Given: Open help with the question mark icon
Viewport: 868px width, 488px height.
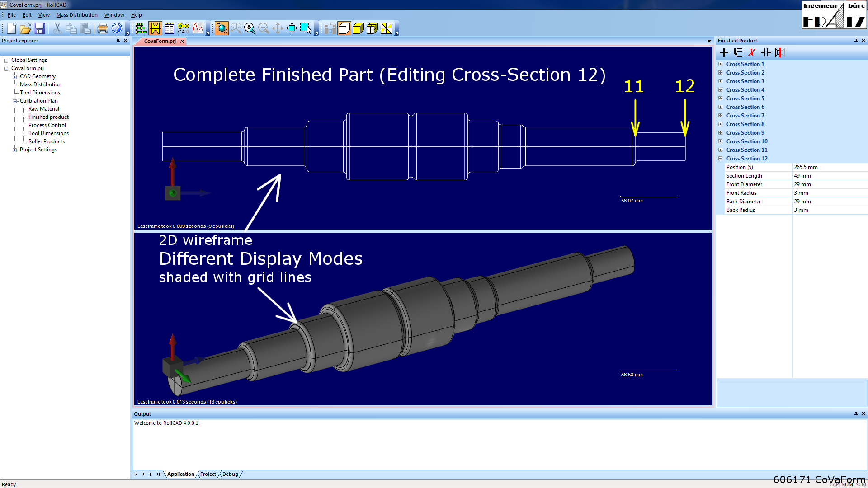Looking at the screenshot, I should coord(117,28).
